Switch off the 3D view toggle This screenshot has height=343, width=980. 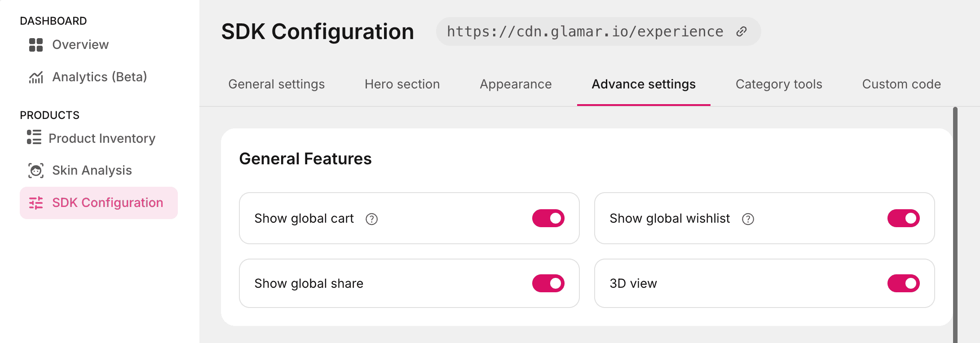(x=903, y=283)
